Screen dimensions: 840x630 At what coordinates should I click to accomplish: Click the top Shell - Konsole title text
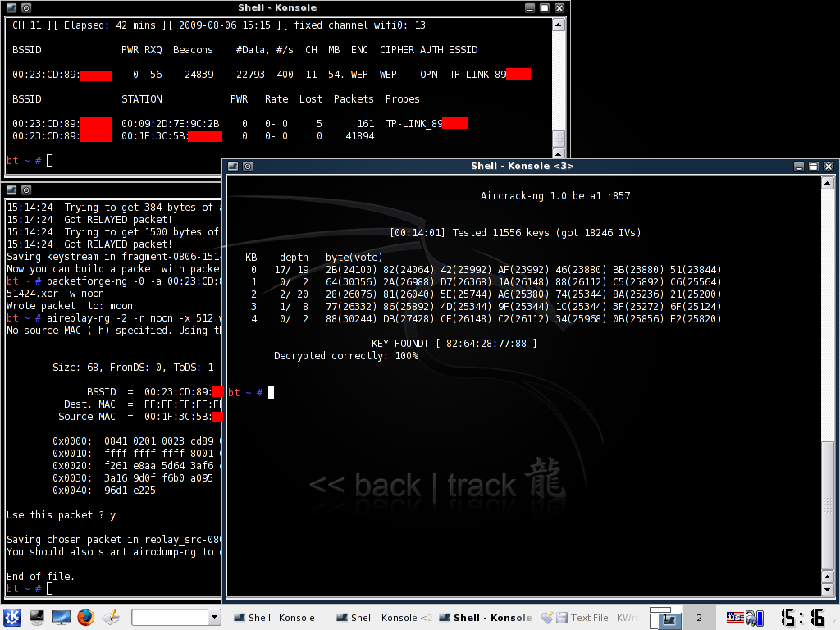click(277, 7)
